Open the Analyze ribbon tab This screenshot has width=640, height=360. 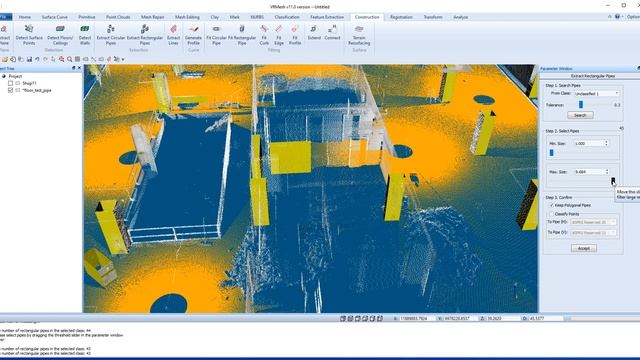point(460,17)
